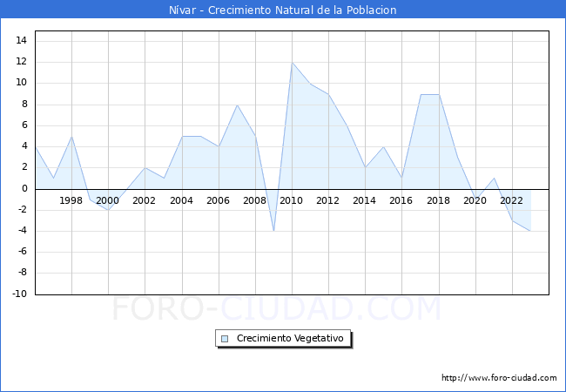Screen dimensions: 566x392
Task: Click the y-axis value -2
Action: point(23,209)
